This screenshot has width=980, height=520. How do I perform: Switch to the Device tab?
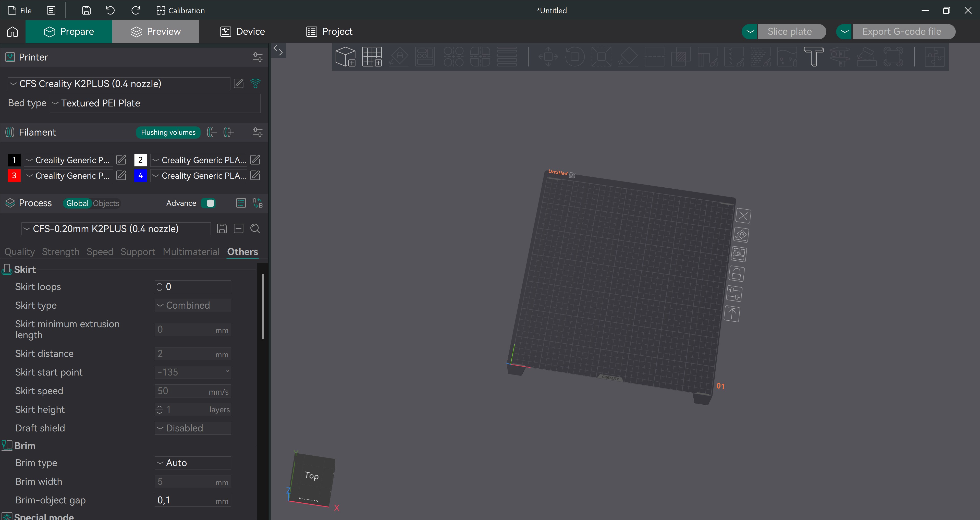click(x=242, y=32)
